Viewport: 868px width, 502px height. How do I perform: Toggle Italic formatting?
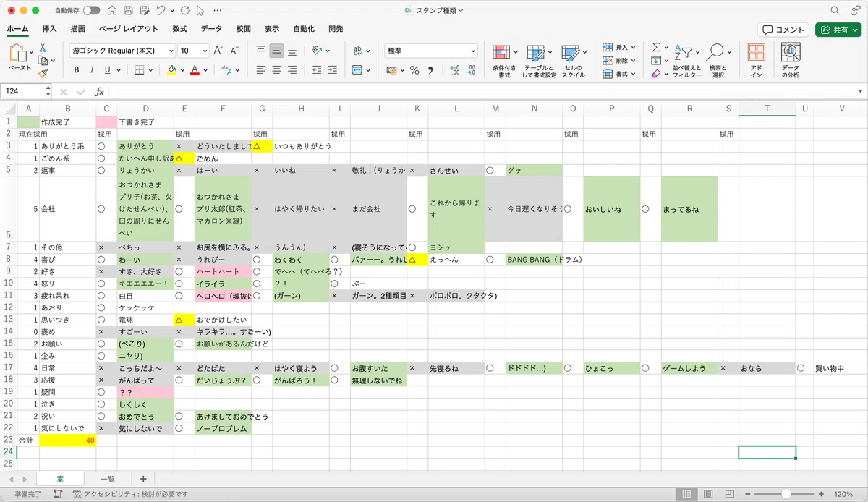pos(92,70)
